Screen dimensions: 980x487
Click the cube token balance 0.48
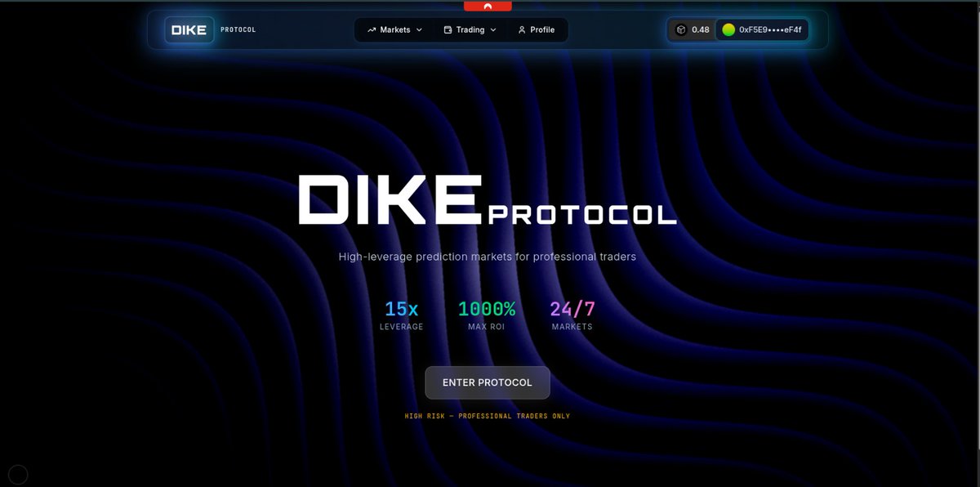[693, 30]
